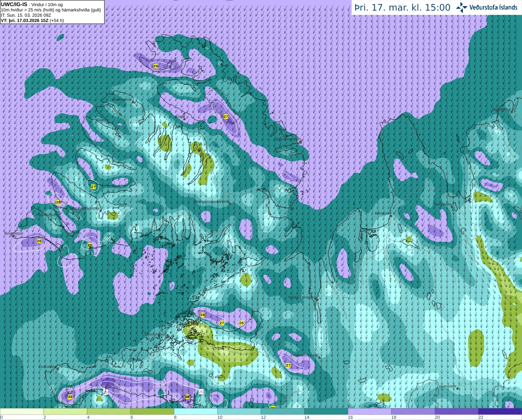Click the Gufuskálar station label

tap(47, 367)
